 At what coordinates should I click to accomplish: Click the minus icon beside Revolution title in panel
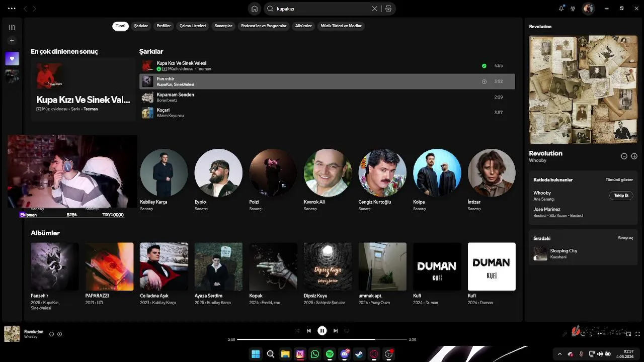pos(624,156)
